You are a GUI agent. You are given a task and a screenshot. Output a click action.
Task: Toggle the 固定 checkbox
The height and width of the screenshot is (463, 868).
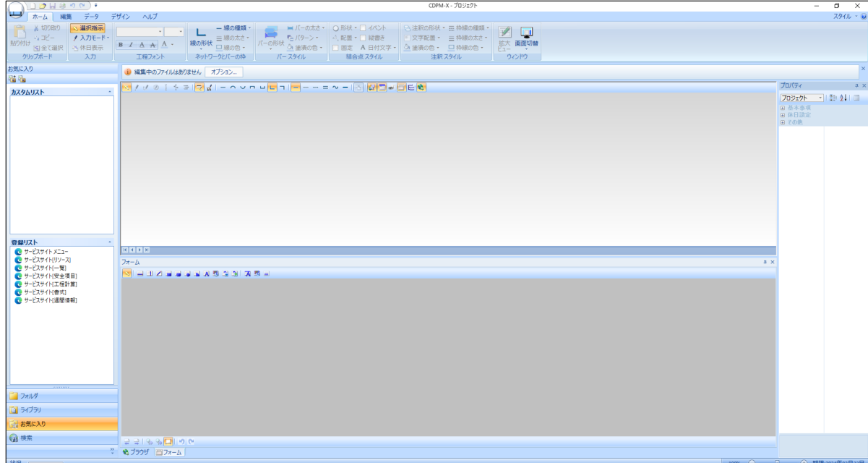[342, 46]
